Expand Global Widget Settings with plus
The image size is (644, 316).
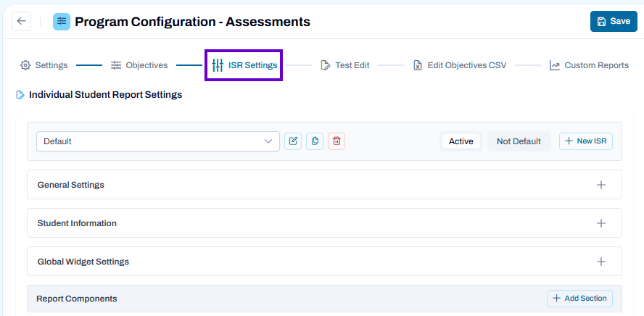(x=601, y=262)
